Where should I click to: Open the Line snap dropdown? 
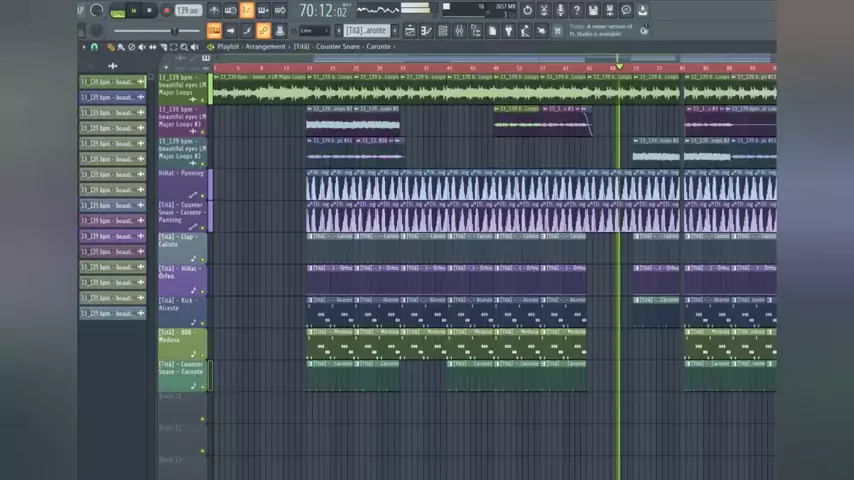(x=314, y=31)
